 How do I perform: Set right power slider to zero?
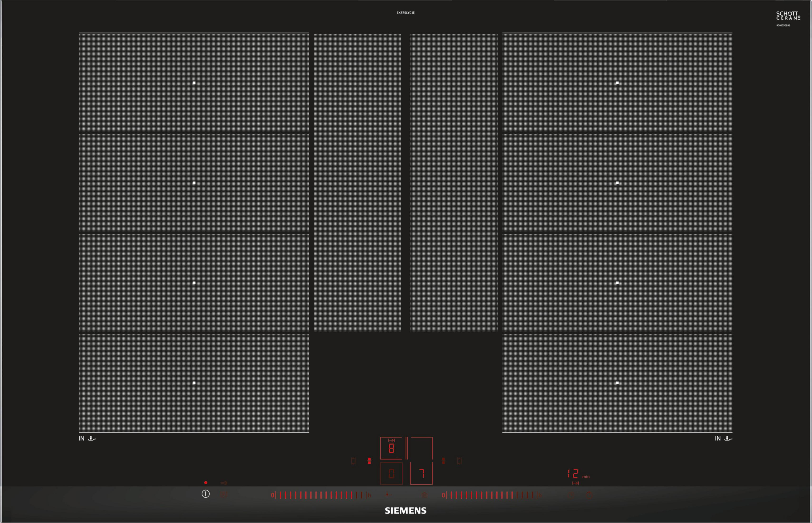443,495
